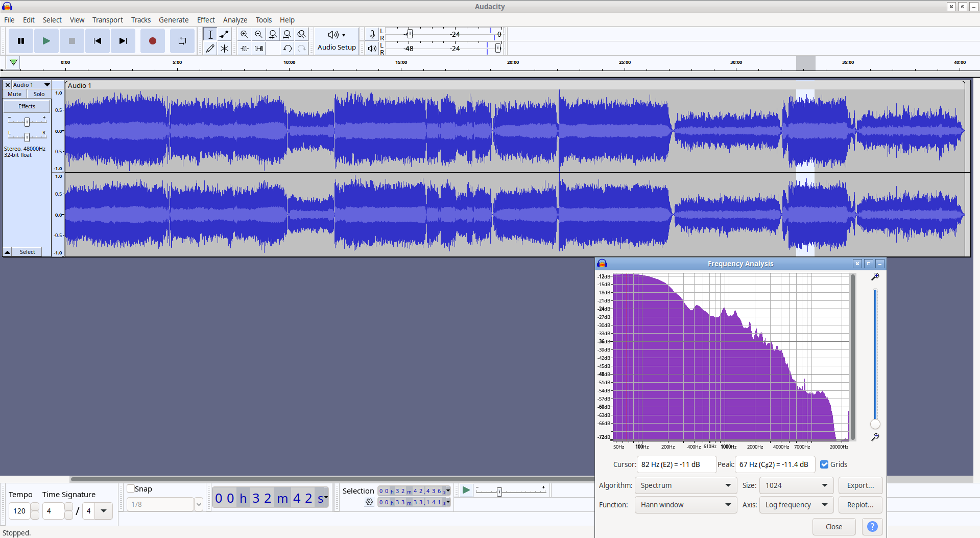Screen dimensions: 980x538
Task: Undo the last action
Action: (x=287, y=49)
